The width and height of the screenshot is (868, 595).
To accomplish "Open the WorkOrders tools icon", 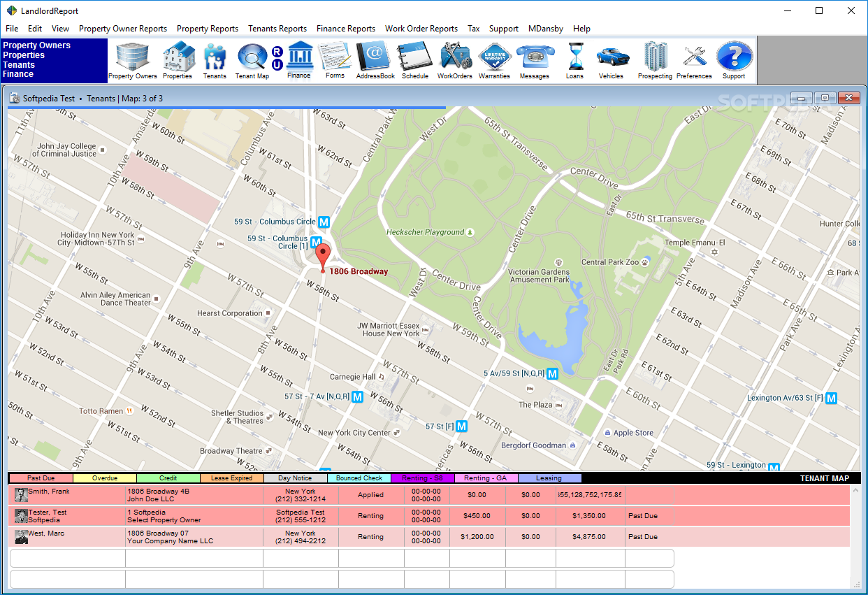I will point(455,61).
